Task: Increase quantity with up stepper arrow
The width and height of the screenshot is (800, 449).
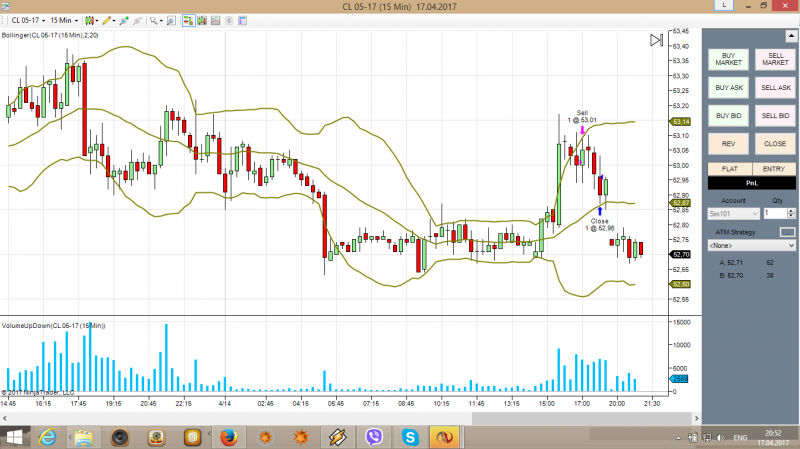Action: (791, 211)
